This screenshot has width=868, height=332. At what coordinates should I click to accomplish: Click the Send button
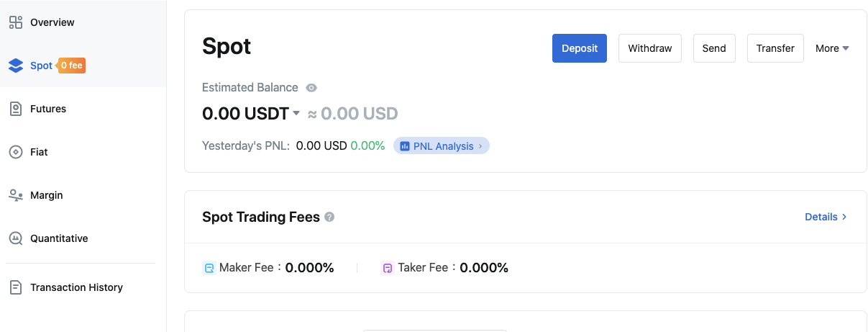pyautogui.click(x=714, y=48)
